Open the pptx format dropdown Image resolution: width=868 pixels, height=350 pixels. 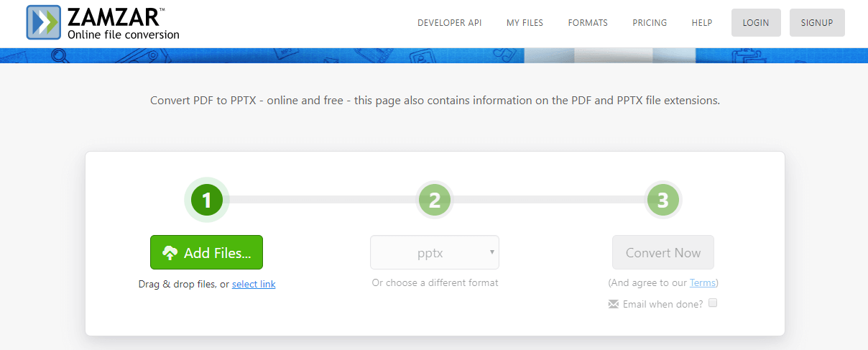(x=435, y=252)
